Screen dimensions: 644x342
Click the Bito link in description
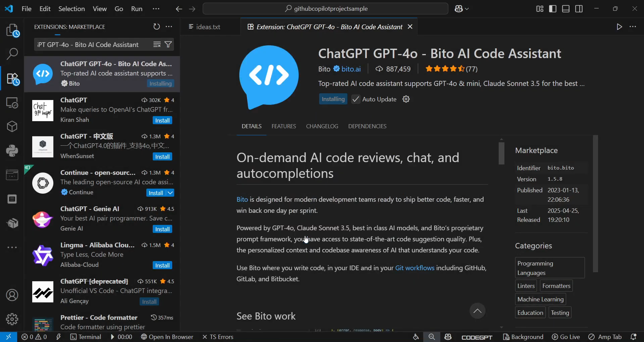tap(242, 199)
